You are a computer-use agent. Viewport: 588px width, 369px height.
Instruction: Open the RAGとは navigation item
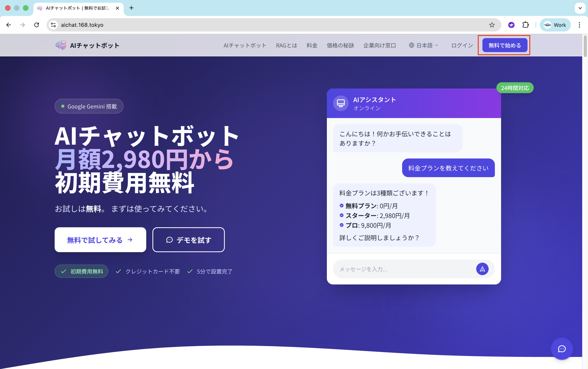[x=286, y=45]
